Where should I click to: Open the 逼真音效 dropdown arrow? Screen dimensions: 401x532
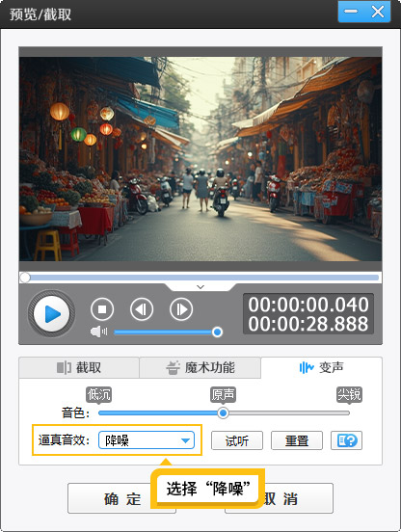click(x=185, y=440)
